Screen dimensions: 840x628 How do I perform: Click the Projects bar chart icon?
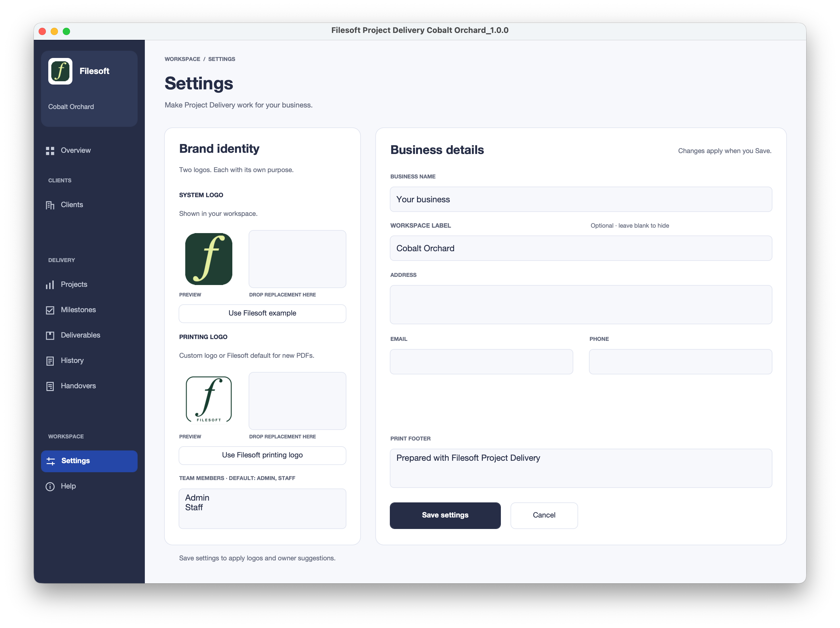click(x=50, y=284)
